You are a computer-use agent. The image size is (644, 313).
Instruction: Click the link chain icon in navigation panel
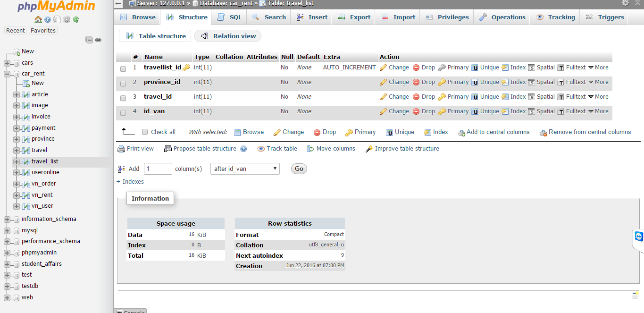point(98,40)
